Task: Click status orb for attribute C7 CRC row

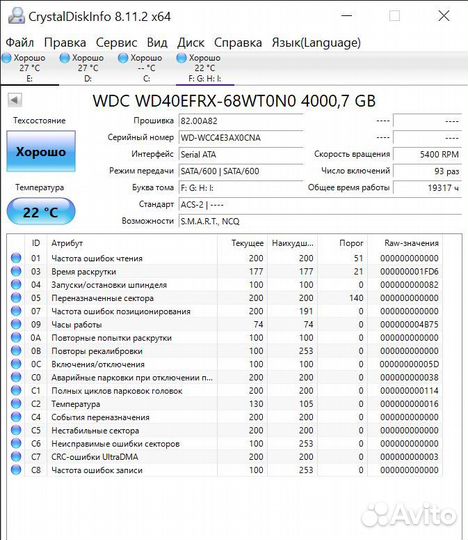Action: click(x=16, y=457)
